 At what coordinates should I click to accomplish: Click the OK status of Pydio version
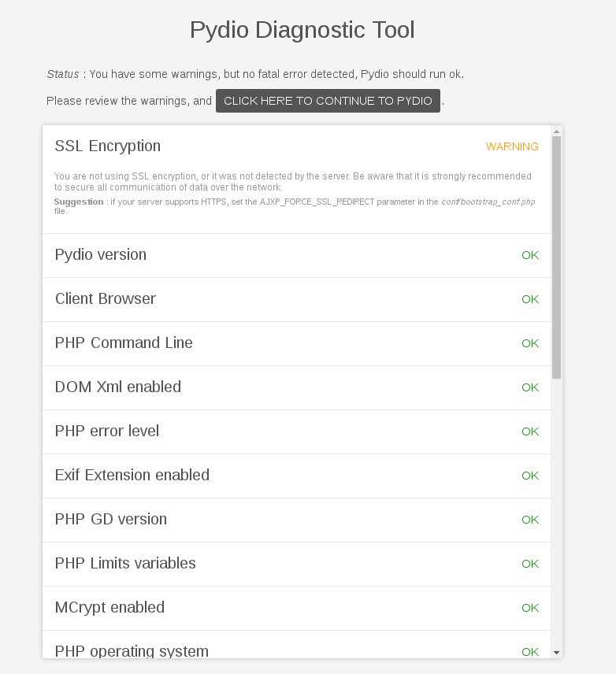530,255
